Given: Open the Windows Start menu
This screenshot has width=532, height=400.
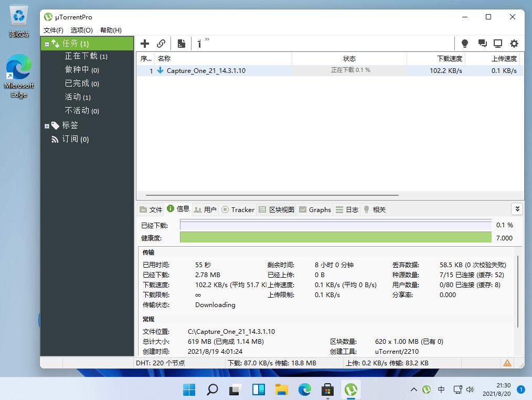Looking at the screenshot, I should [x=189, y=390].
